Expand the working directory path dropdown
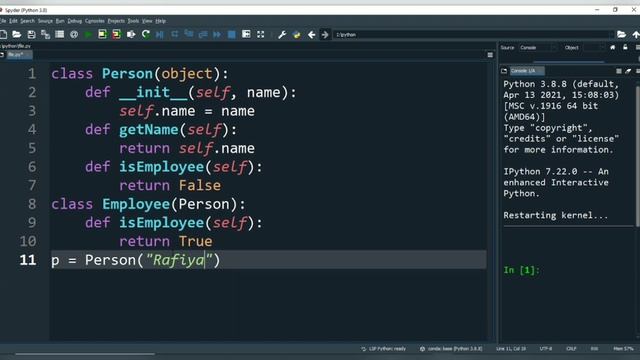 [611, 35]
